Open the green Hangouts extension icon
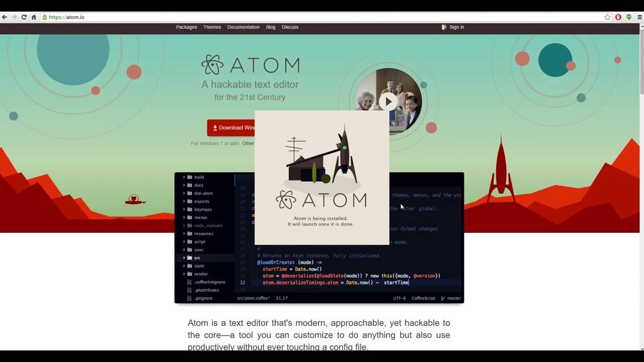This screenshot has width=644, height=362. coord(629,17)
